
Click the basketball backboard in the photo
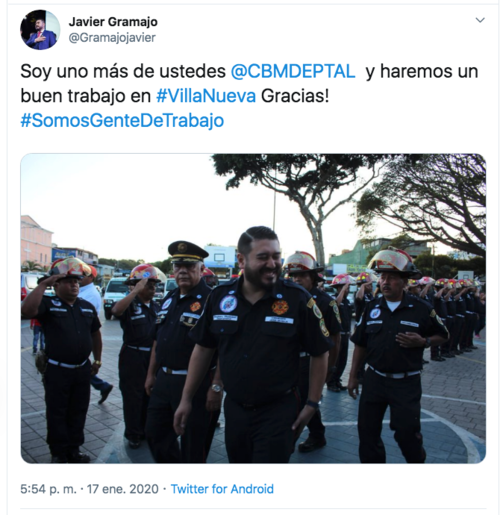click(219, 256)
